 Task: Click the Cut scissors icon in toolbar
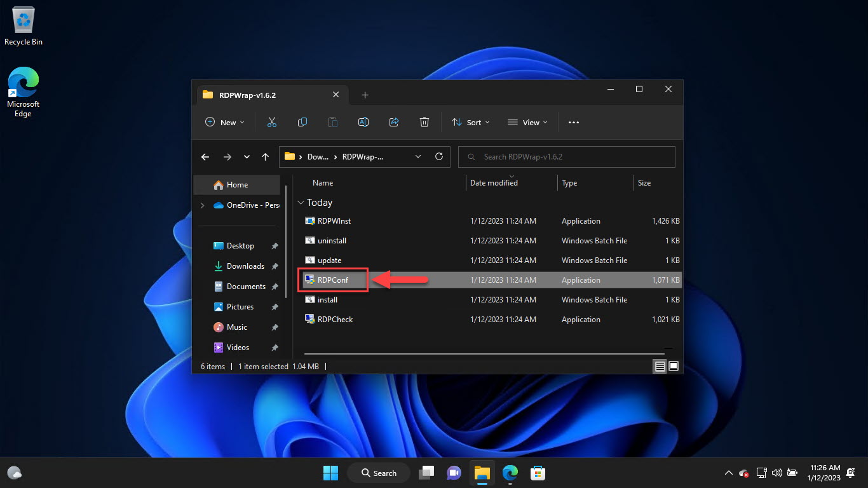[x=272, y=122]
